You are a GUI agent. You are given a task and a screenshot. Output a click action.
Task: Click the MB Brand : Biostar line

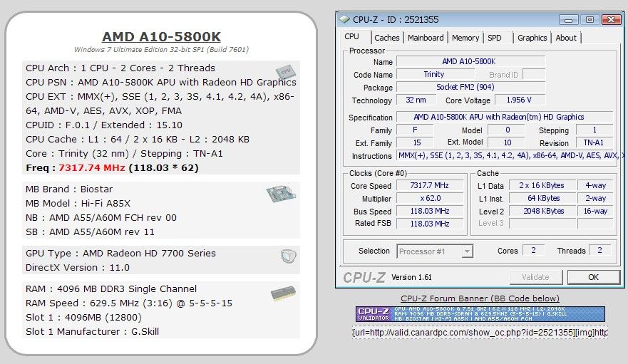(x=69, y=189)
